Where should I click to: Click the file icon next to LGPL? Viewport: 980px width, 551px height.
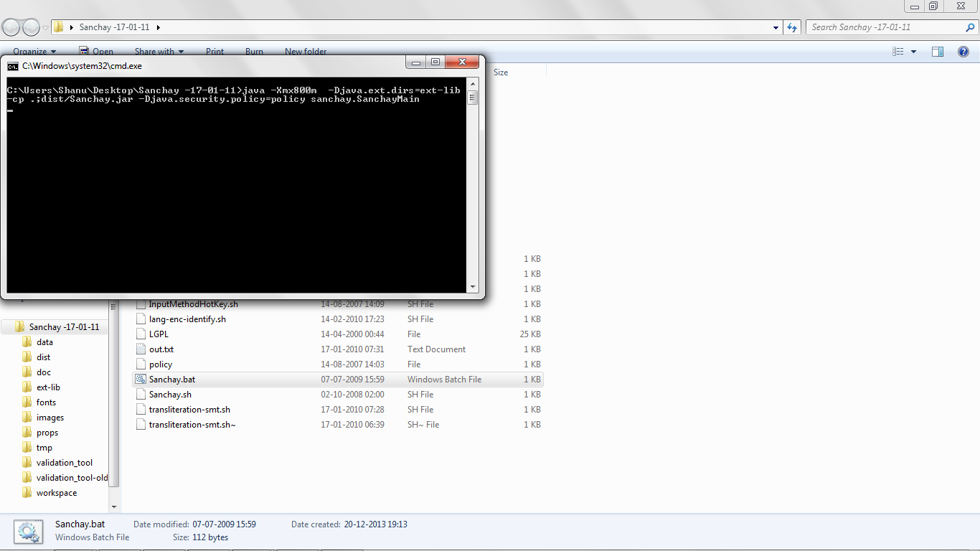pyautogui.click(x=142, y=334)
